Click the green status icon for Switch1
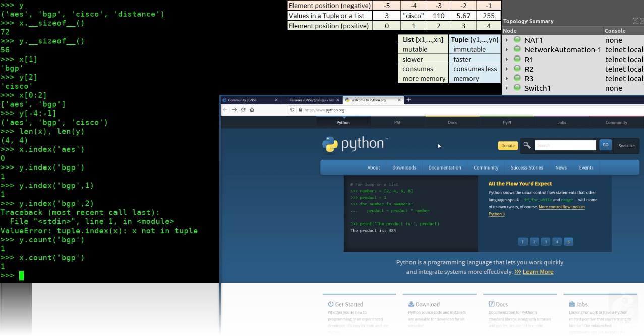644x336 pixels. pyautogui.click(x=517, y=88)
